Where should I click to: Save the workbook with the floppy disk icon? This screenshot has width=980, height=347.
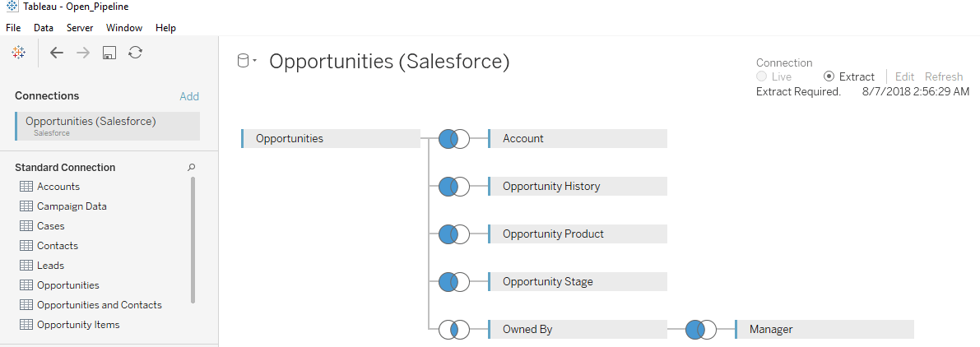(109, 53)
